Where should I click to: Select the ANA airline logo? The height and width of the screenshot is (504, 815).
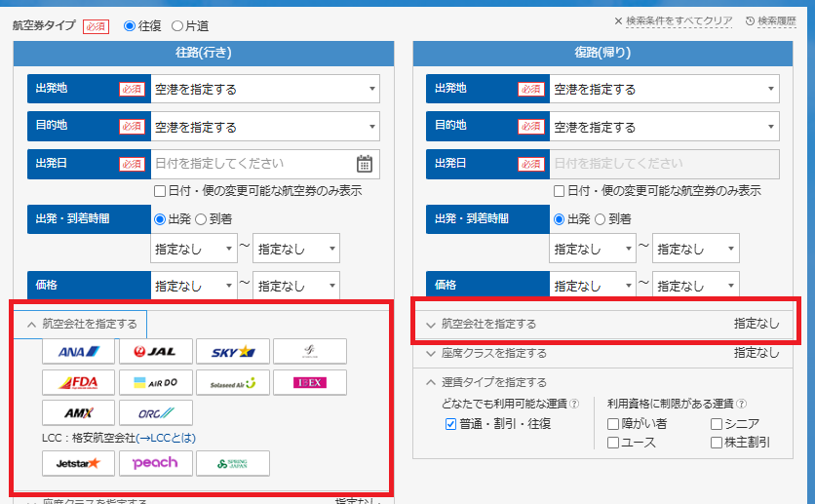tap(78, 351)
